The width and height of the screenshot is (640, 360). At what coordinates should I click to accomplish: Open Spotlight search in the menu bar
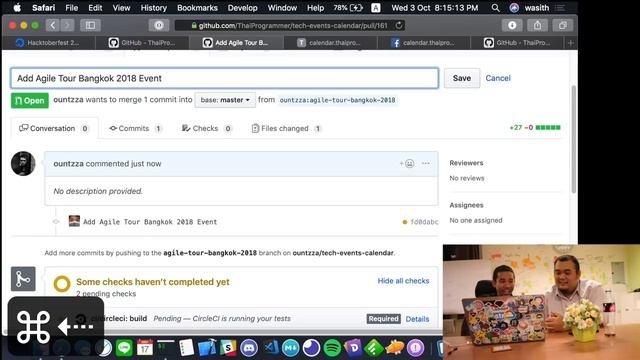(x=495, y=8)
